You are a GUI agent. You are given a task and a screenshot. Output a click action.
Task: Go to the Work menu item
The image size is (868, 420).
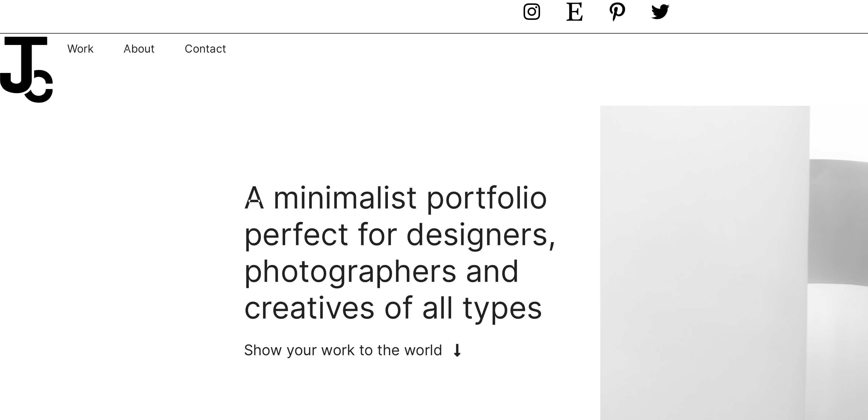pos(80,49)
